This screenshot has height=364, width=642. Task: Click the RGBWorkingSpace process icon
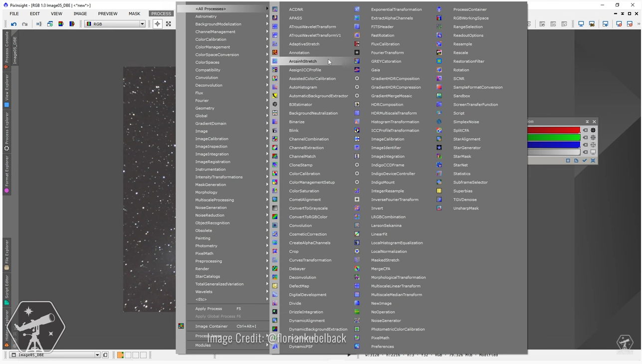coord(439,18)
